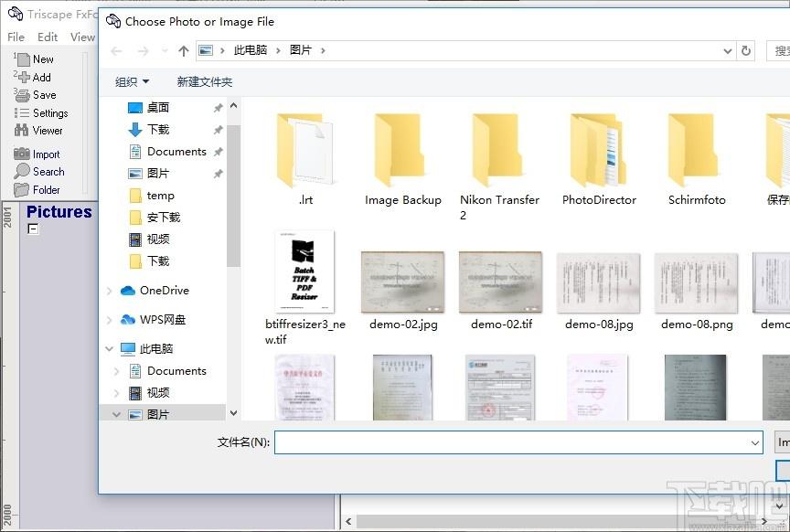This screenshot has width=790, height=532.
Task: Collapse the 此电脑 tree node
Action: 109,348
